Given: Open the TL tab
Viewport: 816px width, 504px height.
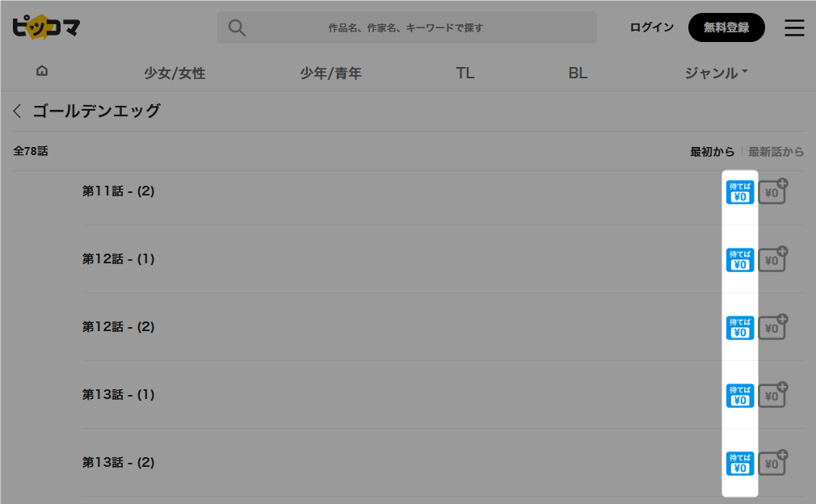Looking at the screenshot, I should (465, 73).
